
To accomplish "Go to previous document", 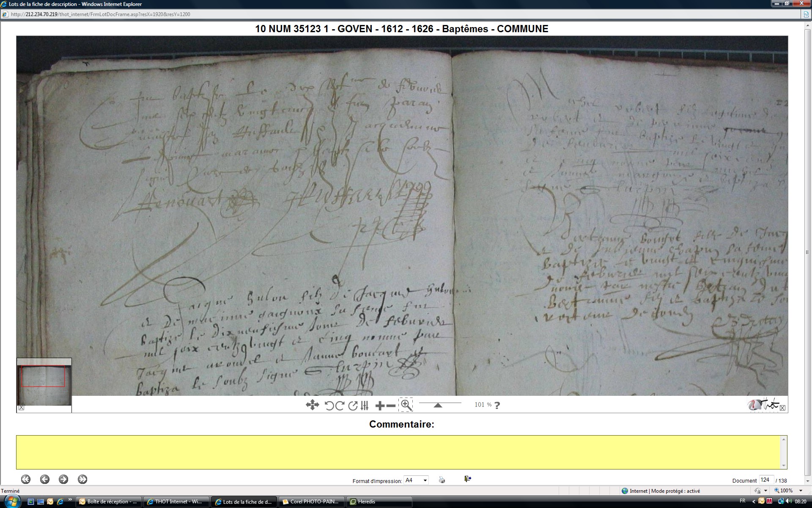I will click(45, 479).
